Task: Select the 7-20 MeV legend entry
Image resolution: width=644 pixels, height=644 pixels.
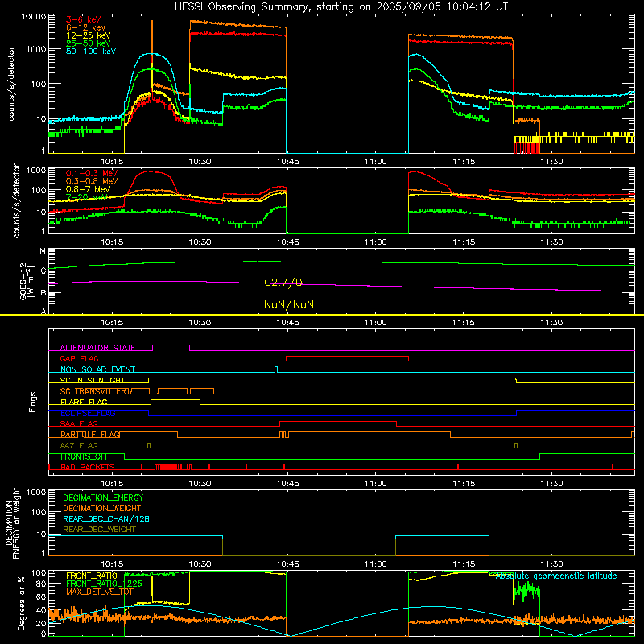Action: coord(87,197)
